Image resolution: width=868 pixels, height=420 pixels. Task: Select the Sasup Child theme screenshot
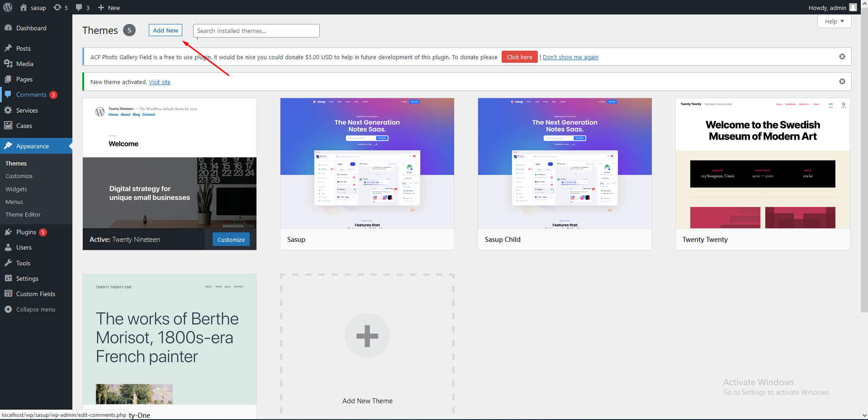coord(565,163)
